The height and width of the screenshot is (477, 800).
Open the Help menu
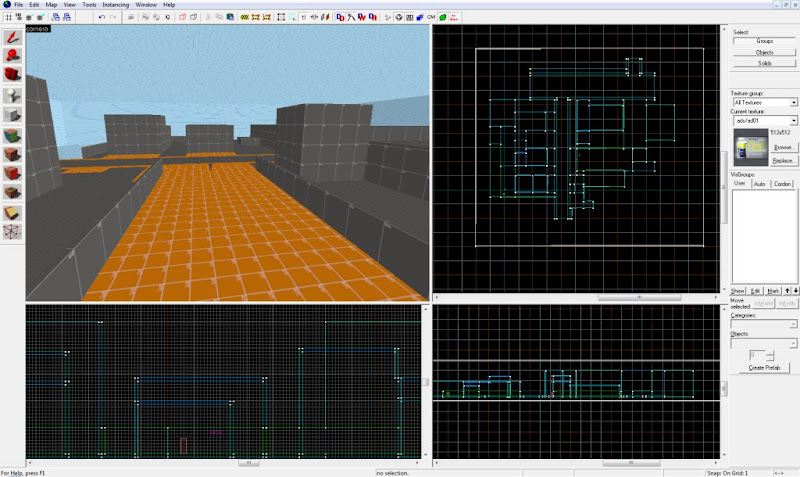pos(169,5)
